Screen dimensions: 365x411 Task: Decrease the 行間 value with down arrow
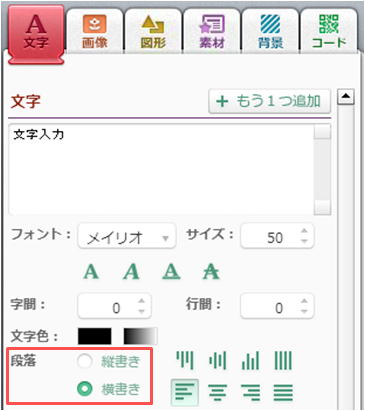(x=304, y=311)
